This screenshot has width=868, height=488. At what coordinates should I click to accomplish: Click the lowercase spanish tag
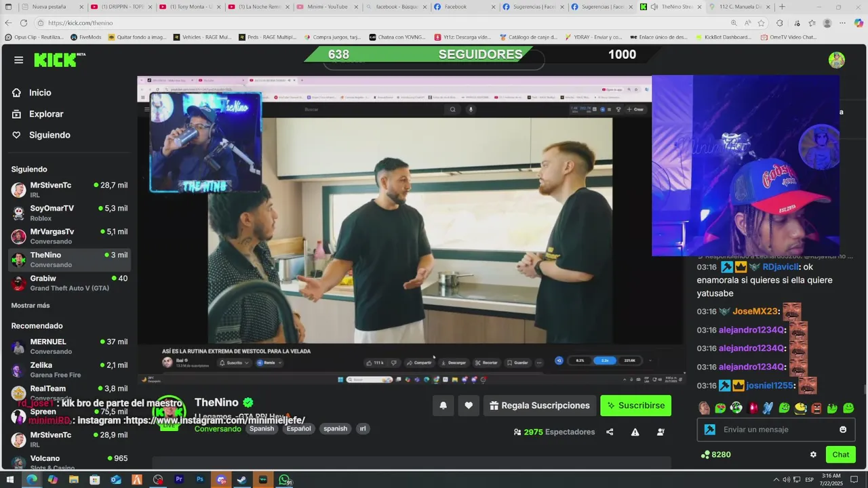pyautogui.click(x=335, y=428)
